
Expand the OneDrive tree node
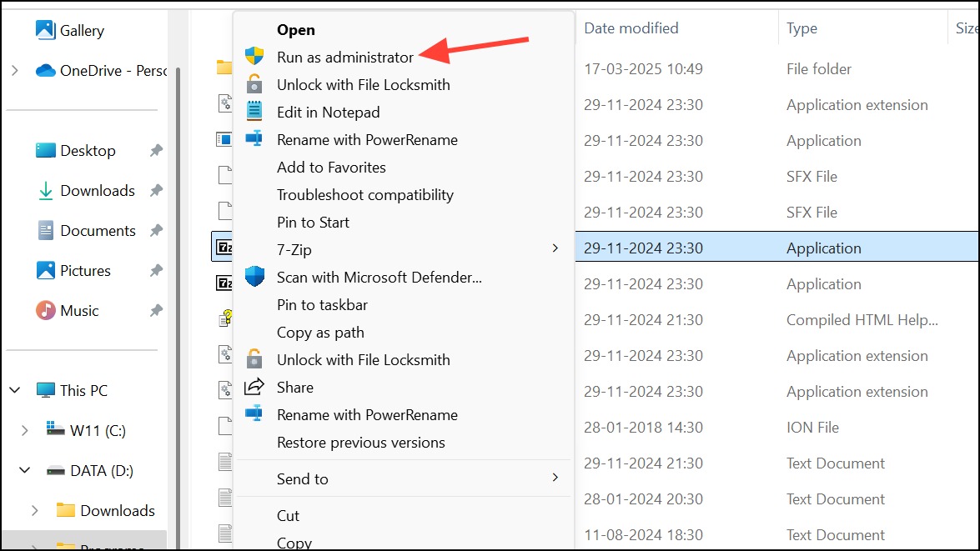15,71
